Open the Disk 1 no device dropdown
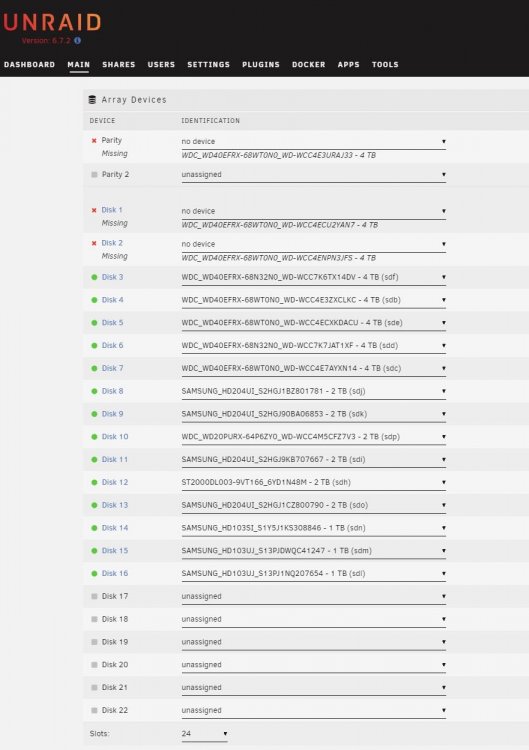529x750 pixels. click(313, 211)
